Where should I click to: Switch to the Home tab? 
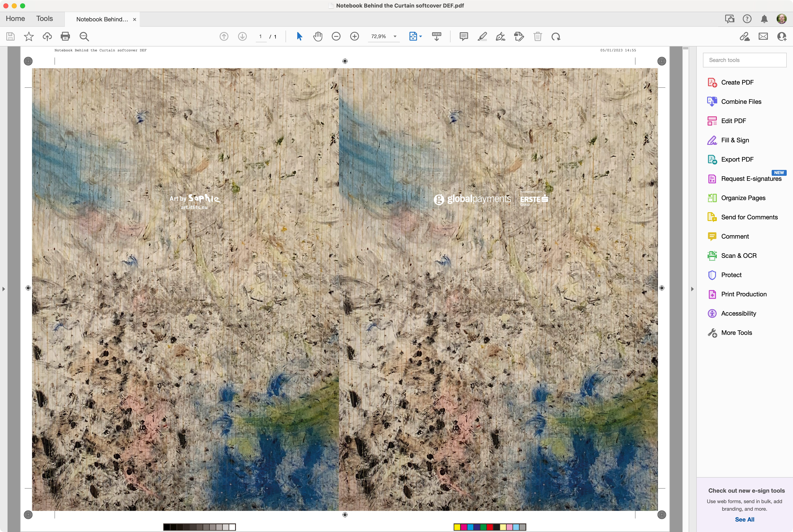[15, 19]
